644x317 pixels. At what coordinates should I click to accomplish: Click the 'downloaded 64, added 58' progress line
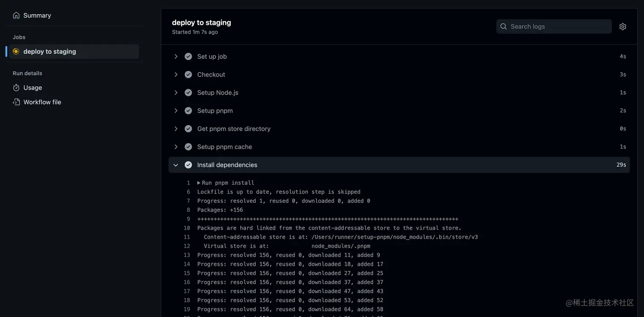pyautogui.click(x=290, y=309)
